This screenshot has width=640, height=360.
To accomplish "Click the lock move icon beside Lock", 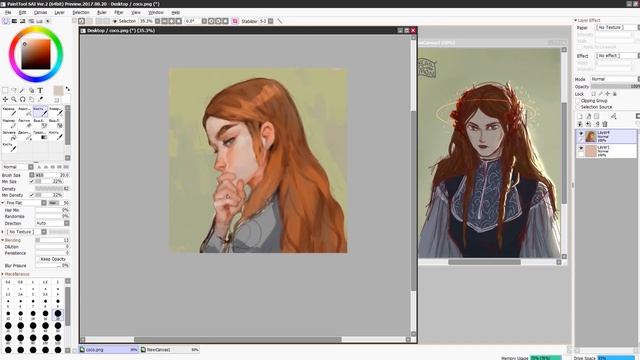I will click(607, 94).
